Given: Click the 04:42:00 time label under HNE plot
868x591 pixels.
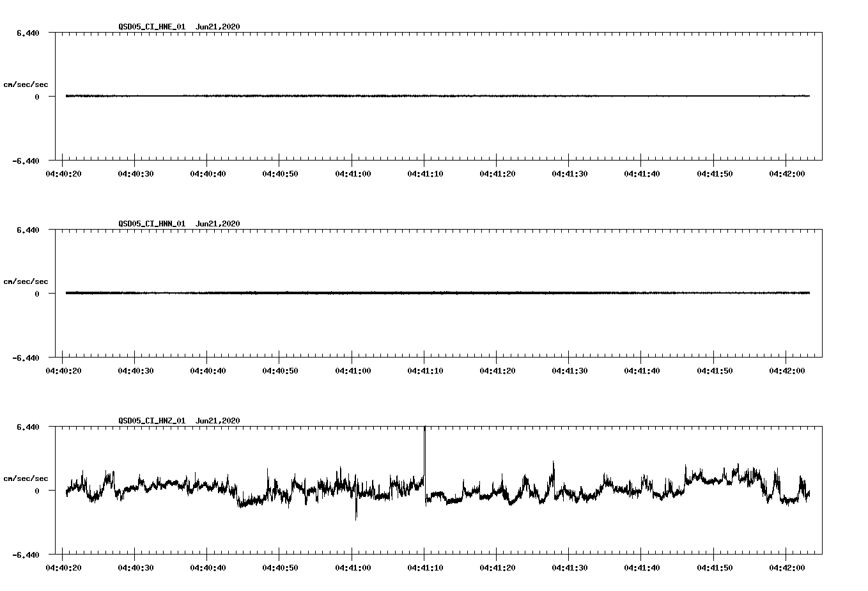Looking at the screenshot, I should (x=787, y=174).
